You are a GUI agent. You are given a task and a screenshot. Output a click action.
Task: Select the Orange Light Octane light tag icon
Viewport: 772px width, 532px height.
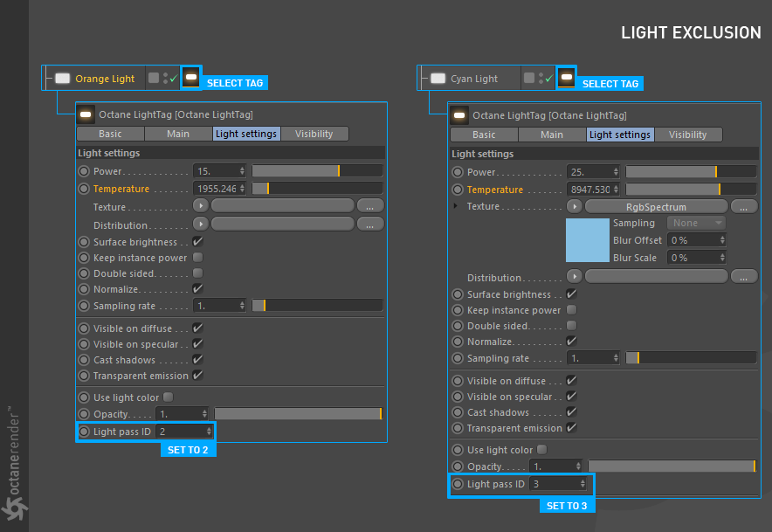[190, 78]
